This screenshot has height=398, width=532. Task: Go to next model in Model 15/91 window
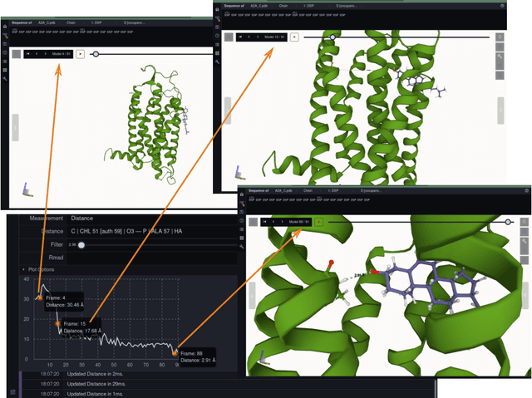[x=258, y=37]
